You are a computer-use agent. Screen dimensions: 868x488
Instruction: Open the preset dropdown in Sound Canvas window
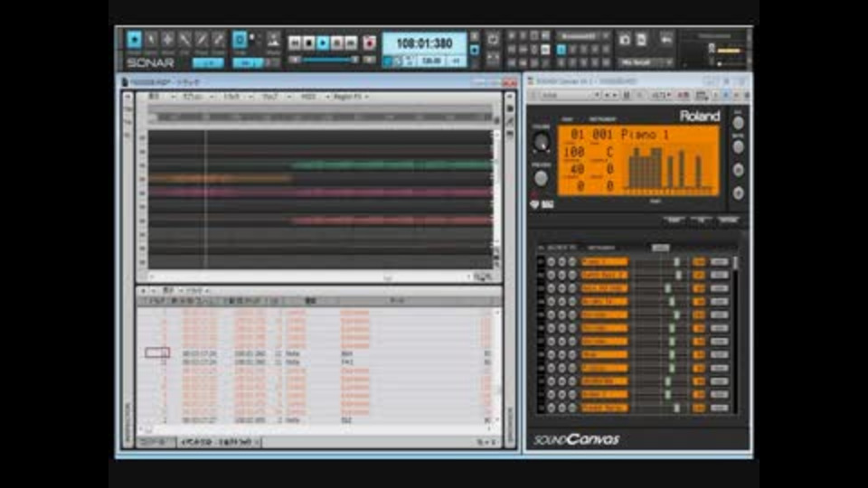coord(571,95)
